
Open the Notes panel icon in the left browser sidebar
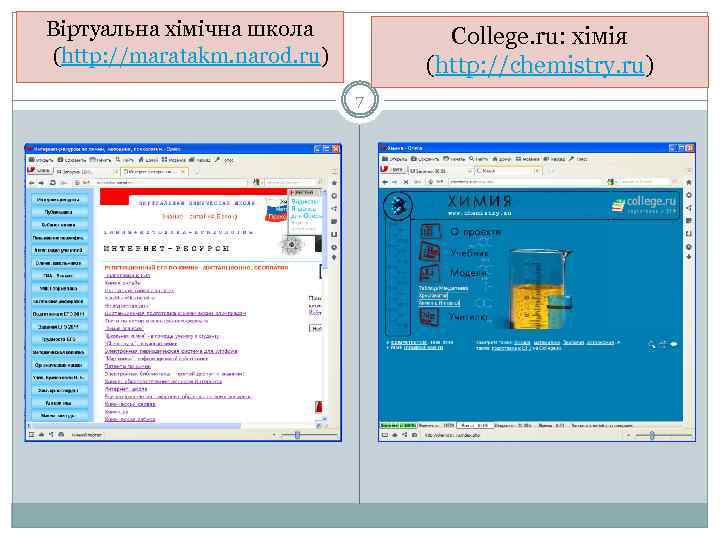[334, 221]
